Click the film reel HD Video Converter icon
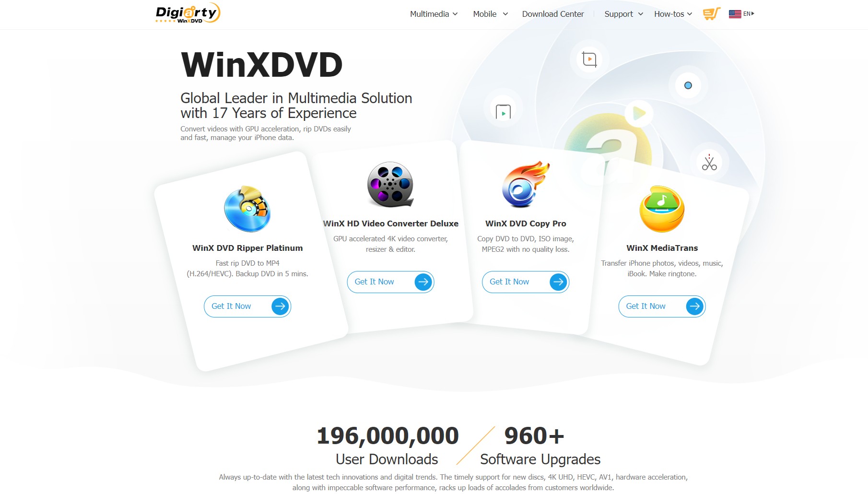868x494 pixels. [390, 185]
